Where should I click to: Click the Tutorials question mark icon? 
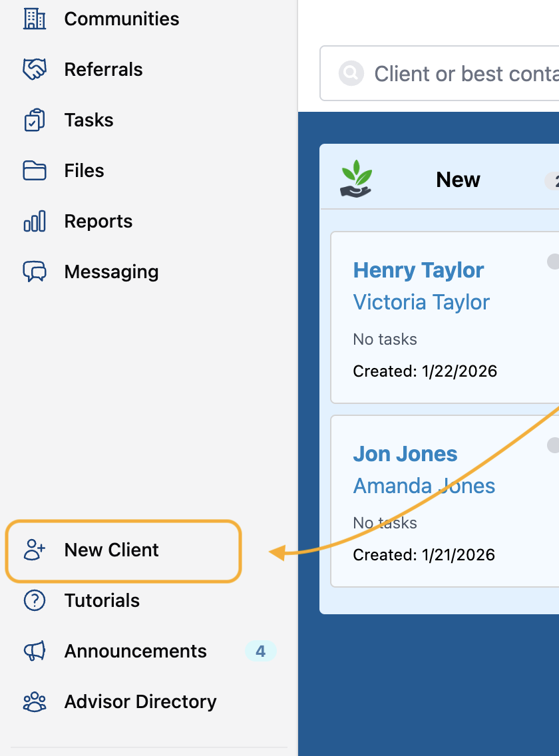[x=35, y=601]
